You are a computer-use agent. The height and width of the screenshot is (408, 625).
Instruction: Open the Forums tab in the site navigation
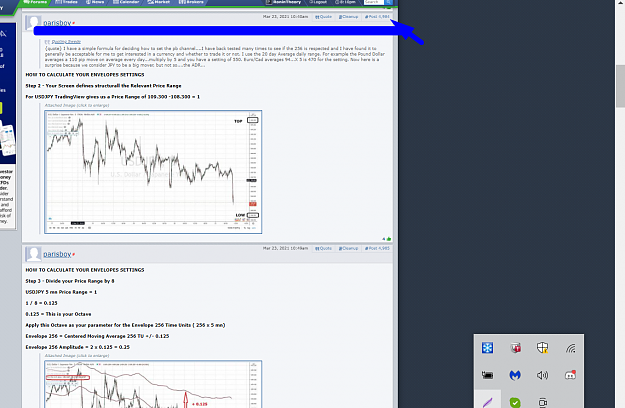[35, 2]
